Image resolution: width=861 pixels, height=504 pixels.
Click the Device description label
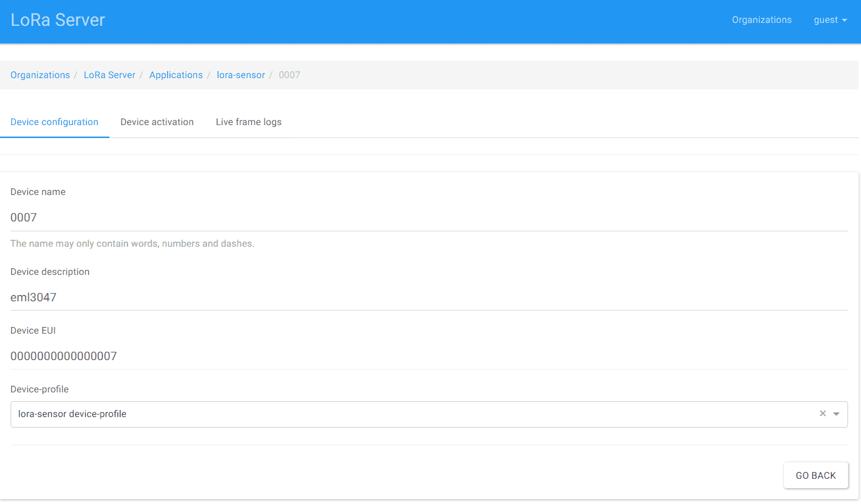(x=50, y=272)
